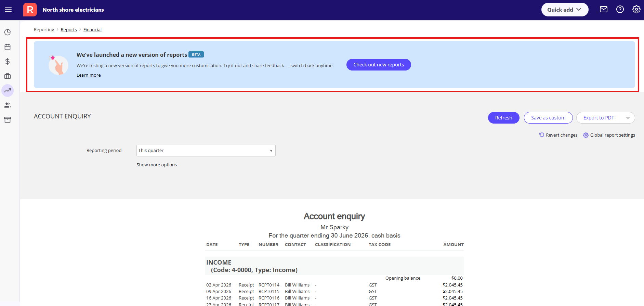Open the Quick add dropdown
Screen dimensions: 644x306
565,10
